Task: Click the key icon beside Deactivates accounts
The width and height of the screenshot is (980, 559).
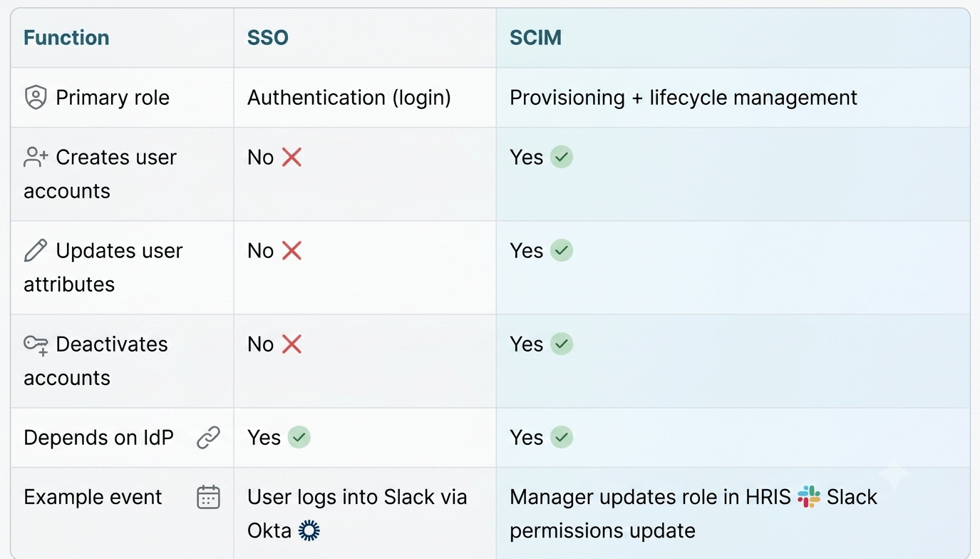Action: [36, 345]
